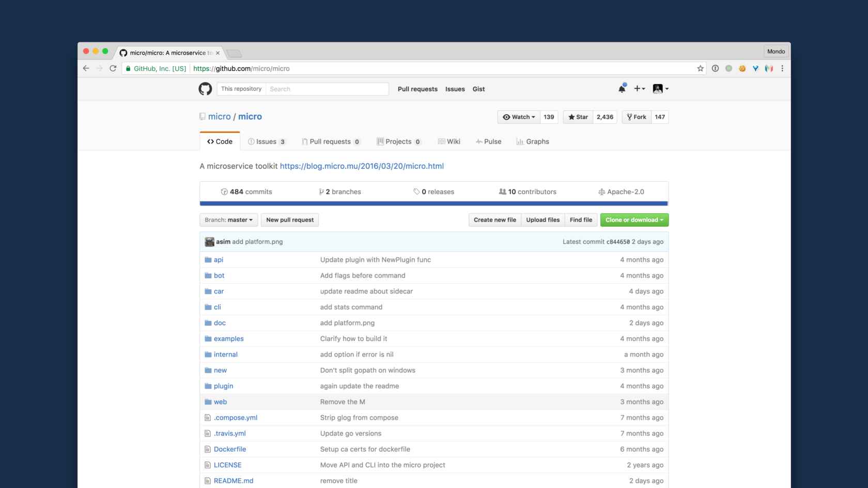
Task: Open the examples folder
Action: [x=228, y=339]
